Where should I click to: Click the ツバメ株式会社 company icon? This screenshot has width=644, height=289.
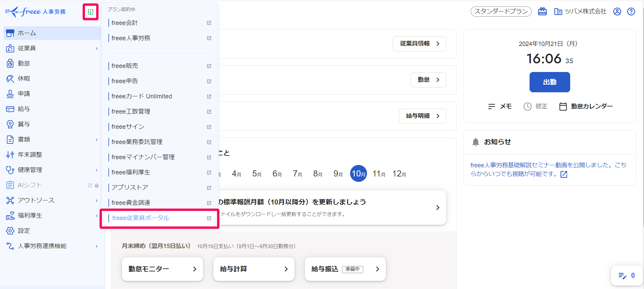pos(558,11)
